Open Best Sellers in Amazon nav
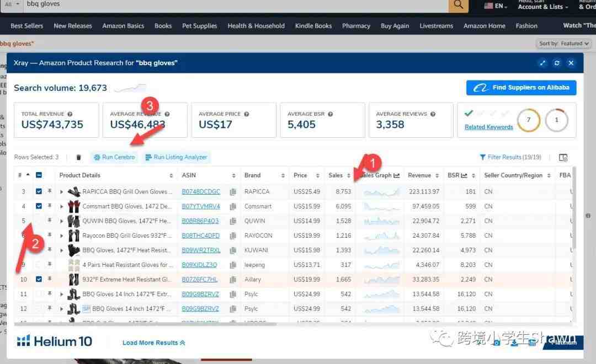The height and width of the screenshot is (364, 596). click(x=26, y=26)
